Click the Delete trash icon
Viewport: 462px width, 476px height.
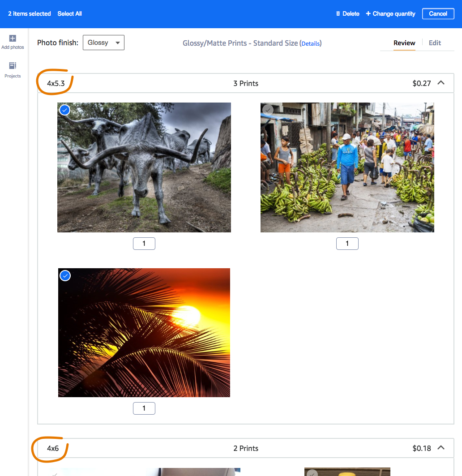338,14
